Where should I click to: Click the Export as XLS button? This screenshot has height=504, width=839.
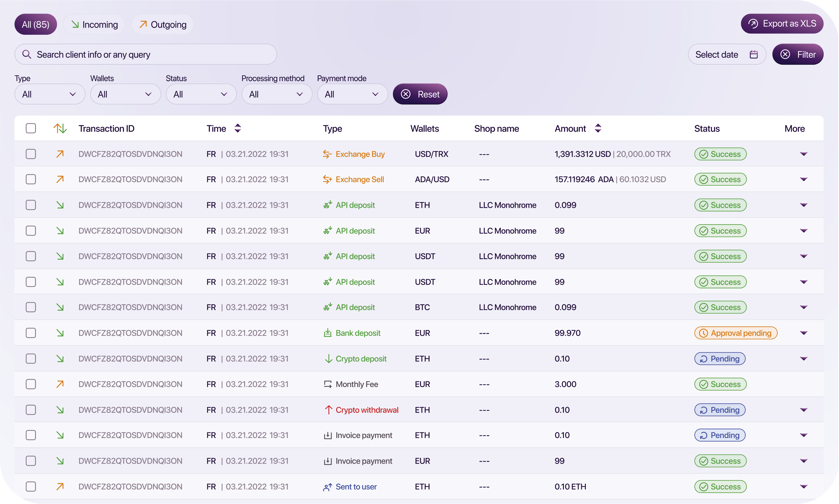[x=782, y=24]
